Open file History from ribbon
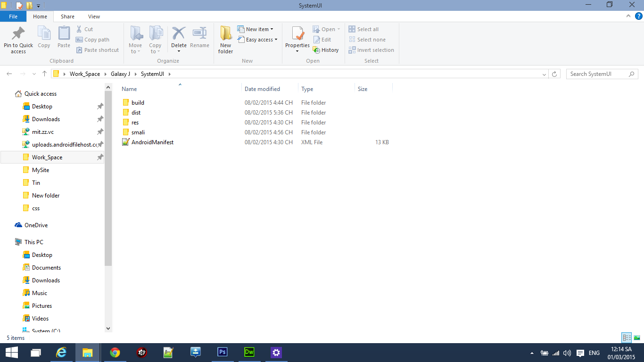 pos(326,50)
